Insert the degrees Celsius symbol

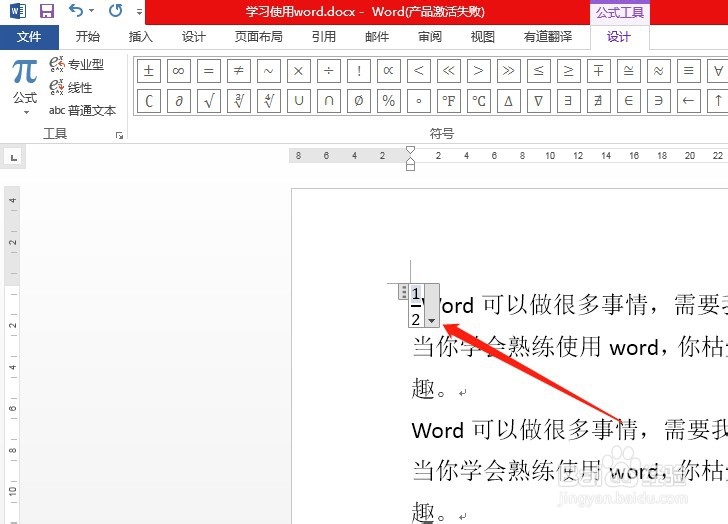point(479,101)
